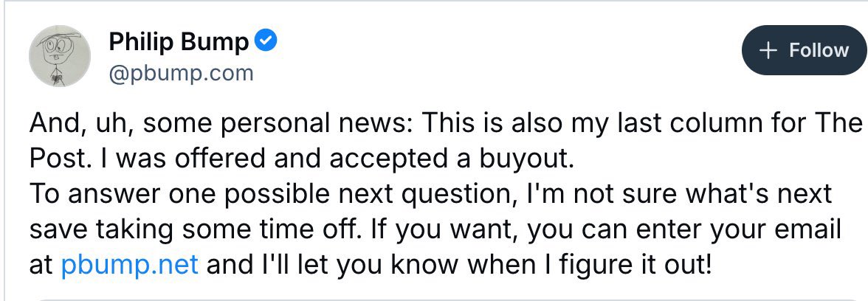
Task: Open Philip Bump's sketched avatar image
Action: [x=60, y=56]
